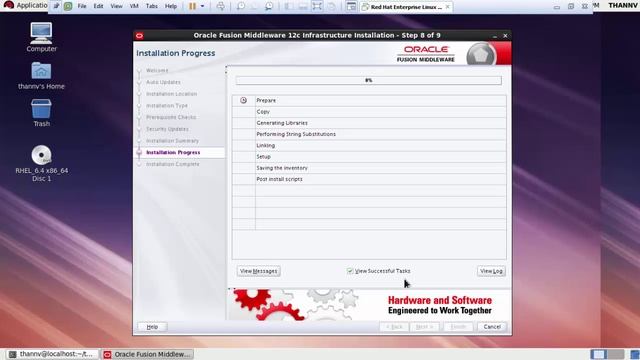Select the Linking task row
The width and height of the screenshot is (640, 360).
pyautogui.click(x=369, y=145)
